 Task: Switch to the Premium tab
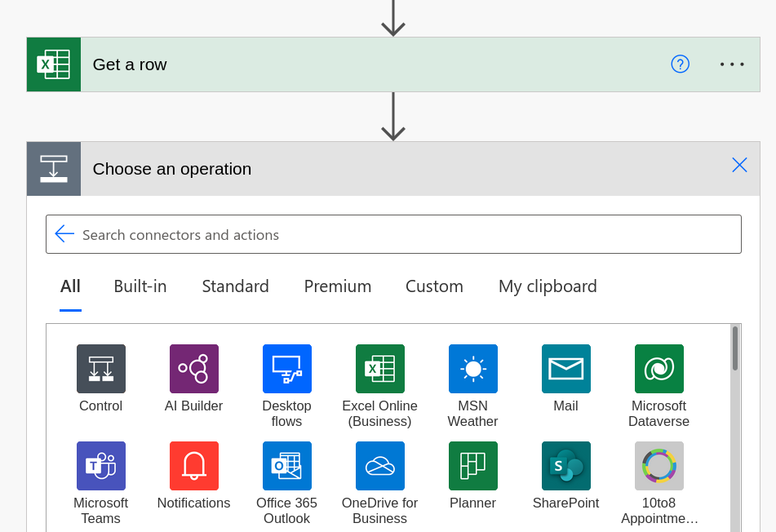pos(338,286)
